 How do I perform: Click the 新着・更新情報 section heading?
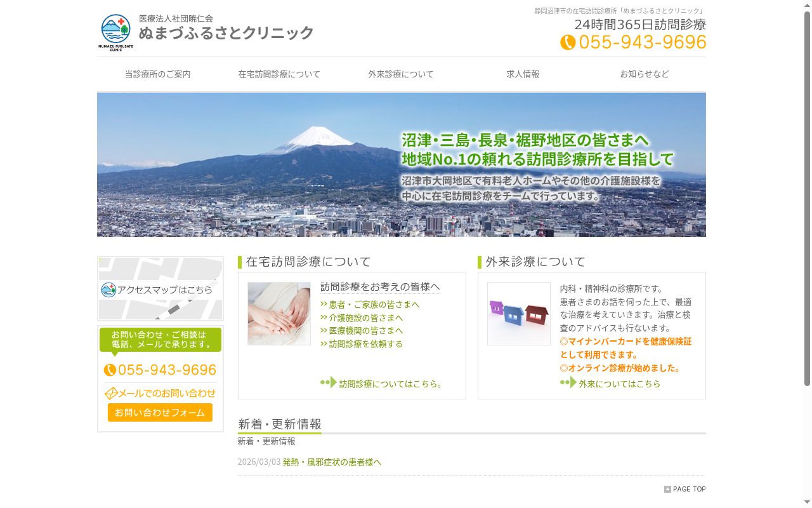click(280, 424)
